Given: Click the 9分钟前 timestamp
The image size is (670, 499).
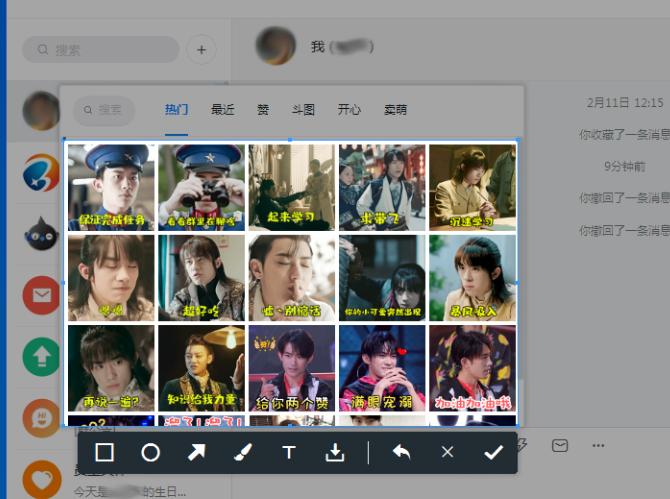Looking at the screenshot, I should click(x=624, y=166).
